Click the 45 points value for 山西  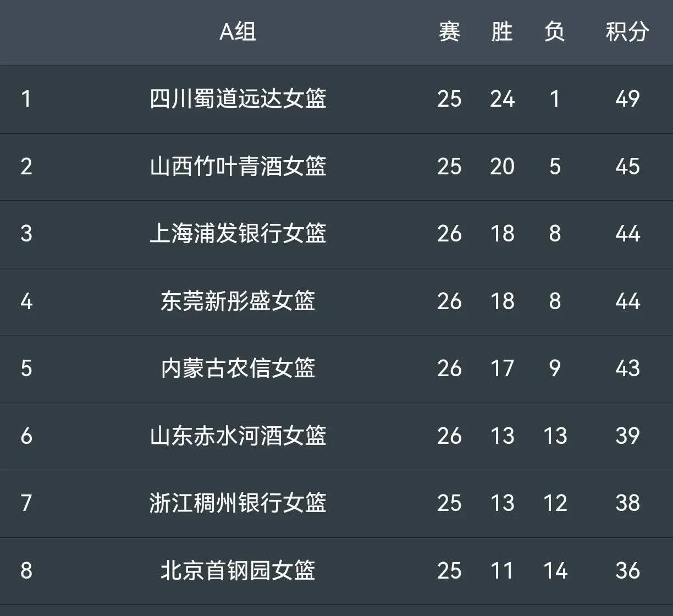[627, 166]
